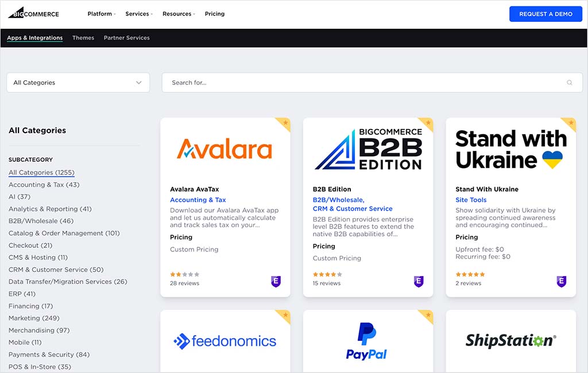Switch to the Themes tab
This screenshot has height=373, width=588.
click(83, 38)
